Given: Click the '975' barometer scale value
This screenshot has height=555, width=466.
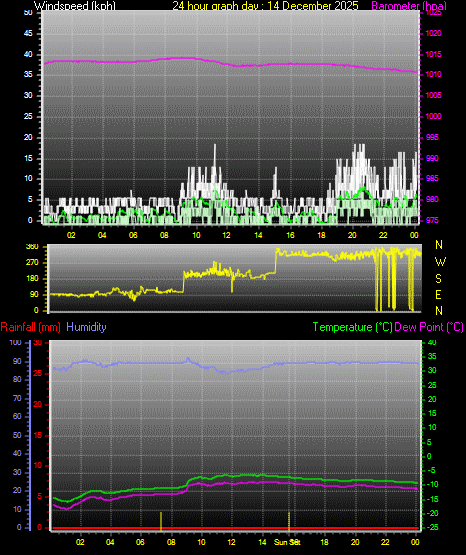Looking at the screenshot, I should 432,220.
